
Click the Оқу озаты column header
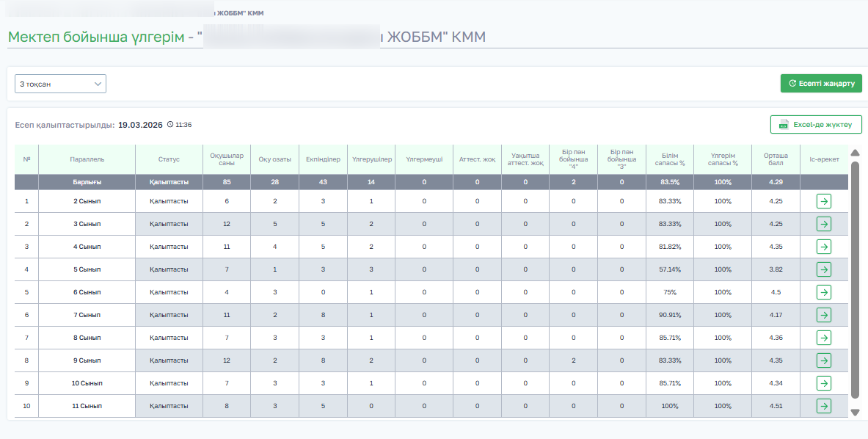coord(274,159)
